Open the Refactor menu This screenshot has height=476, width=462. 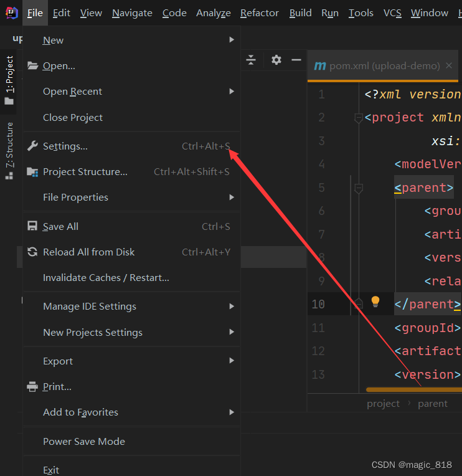coord(260,12)
